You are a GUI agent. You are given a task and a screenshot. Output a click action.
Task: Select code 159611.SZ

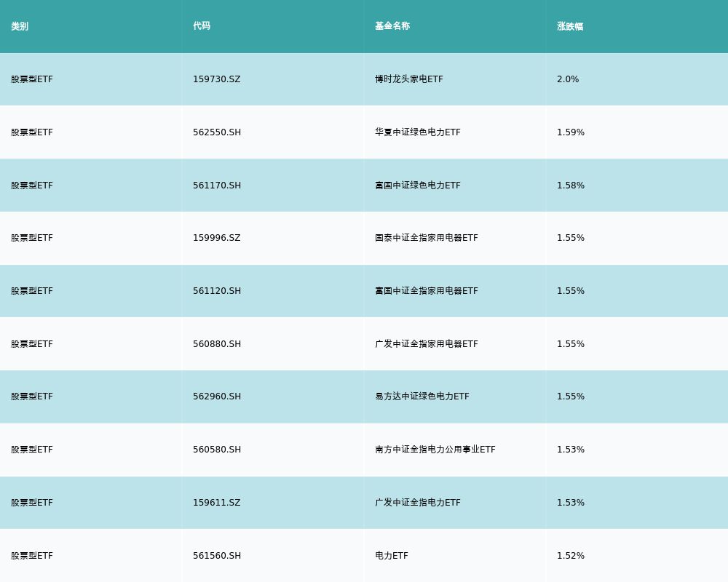tap(217, 503)
